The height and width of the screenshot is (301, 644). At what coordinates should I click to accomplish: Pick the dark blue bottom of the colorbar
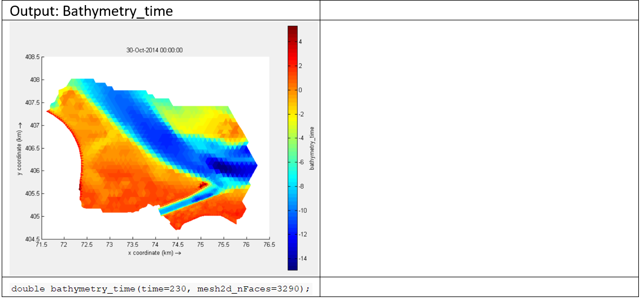tap(293, 267)
